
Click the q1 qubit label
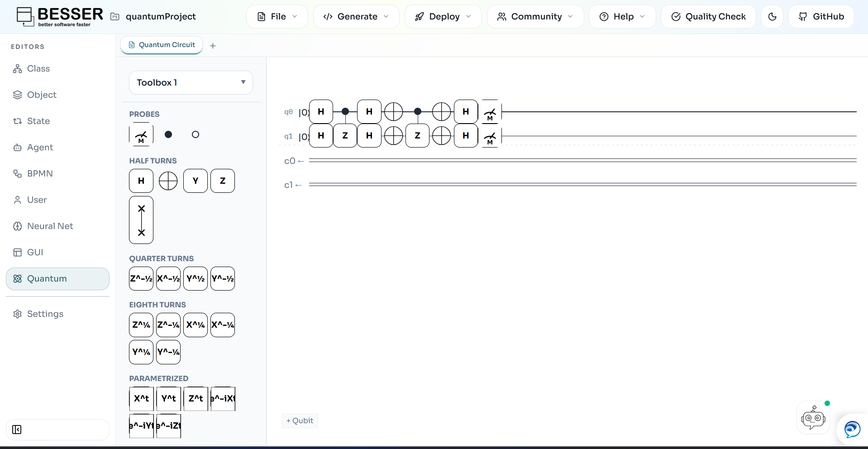click(288, 136)
